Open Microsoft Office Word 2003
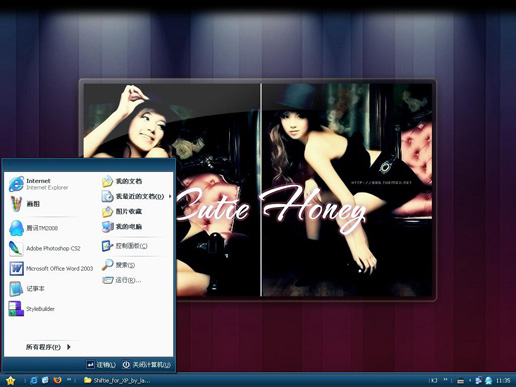516x387 pixels. point(51,268)
